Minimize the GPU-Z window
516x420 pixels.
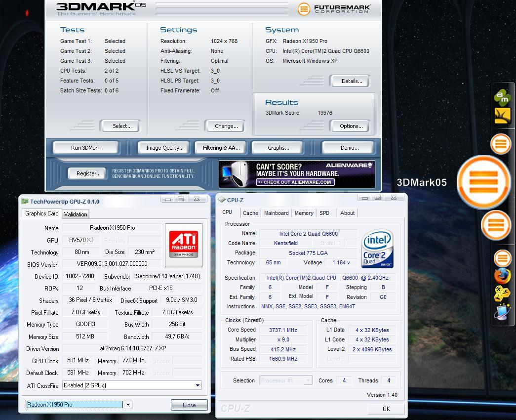pyautogui.click(x=168, y=199)
